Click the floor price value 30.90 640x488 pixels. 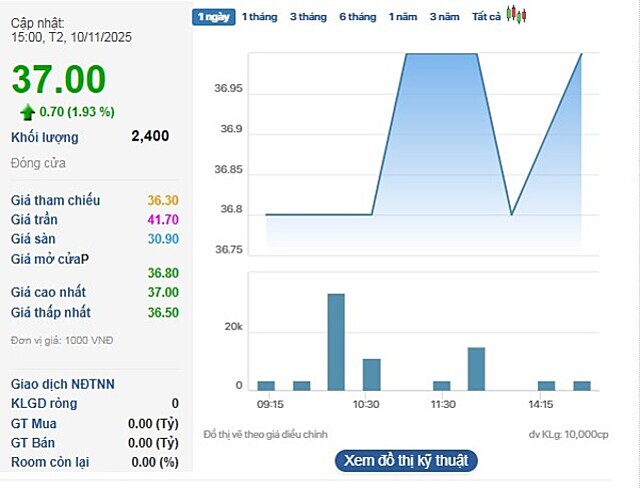click(x=163, y=239)
